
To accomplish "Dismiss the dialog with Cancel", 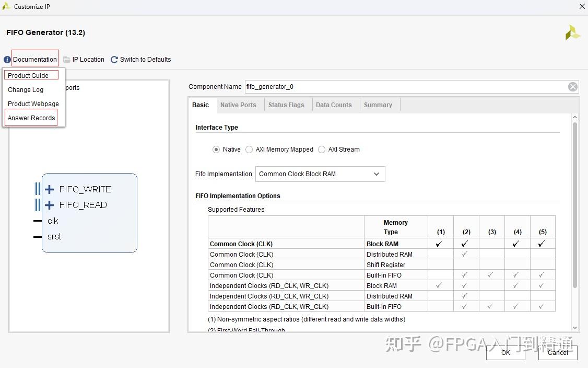I will point(557,353).
